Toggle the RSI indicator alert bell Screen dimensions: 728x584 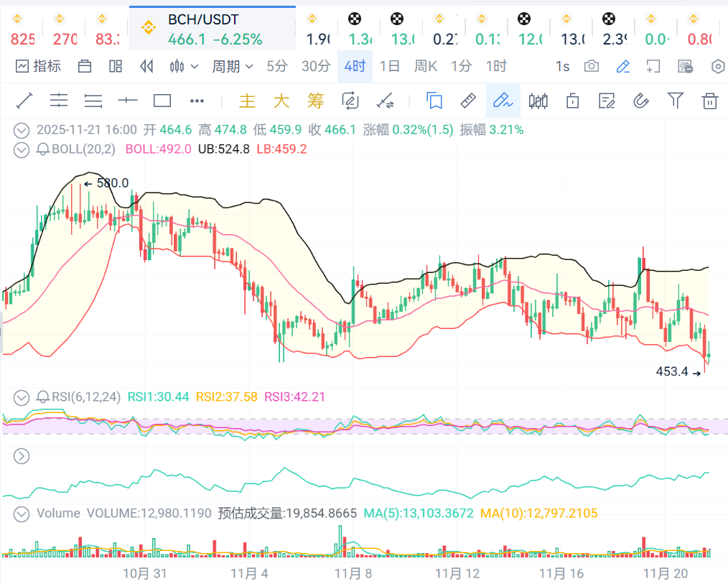[42, 397]
